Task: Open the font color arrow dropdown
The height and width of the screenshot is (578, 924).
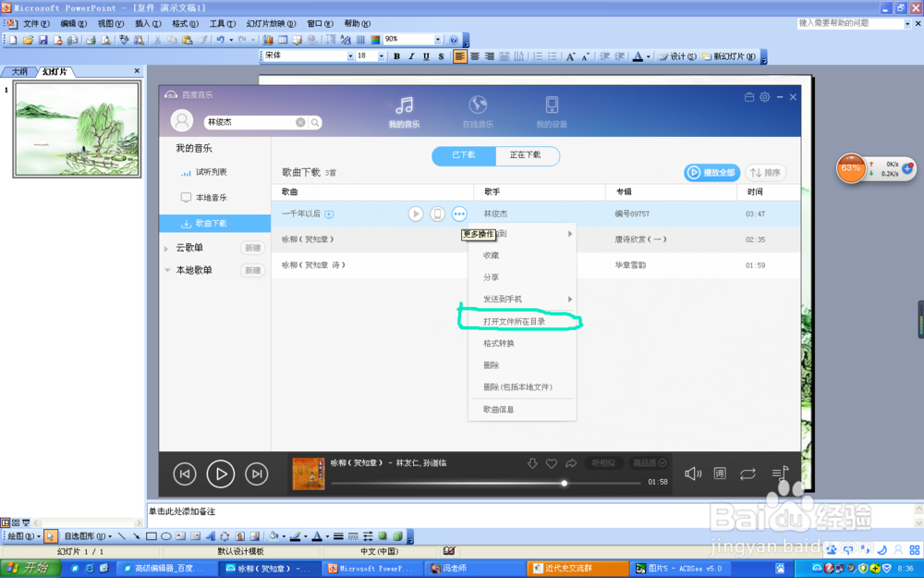Action: click(x=649, y=56)
